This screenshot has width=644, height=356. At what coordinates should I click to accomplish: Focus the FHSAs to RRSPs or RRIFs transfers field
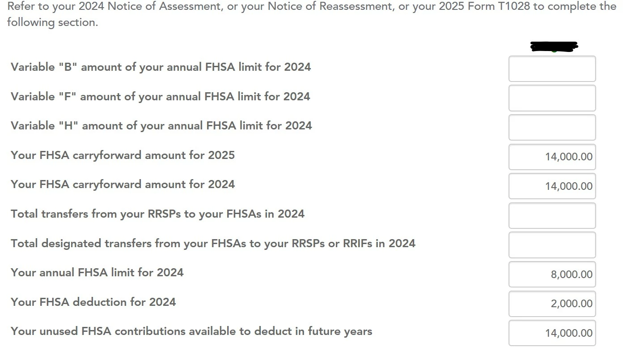click(552, 245)
